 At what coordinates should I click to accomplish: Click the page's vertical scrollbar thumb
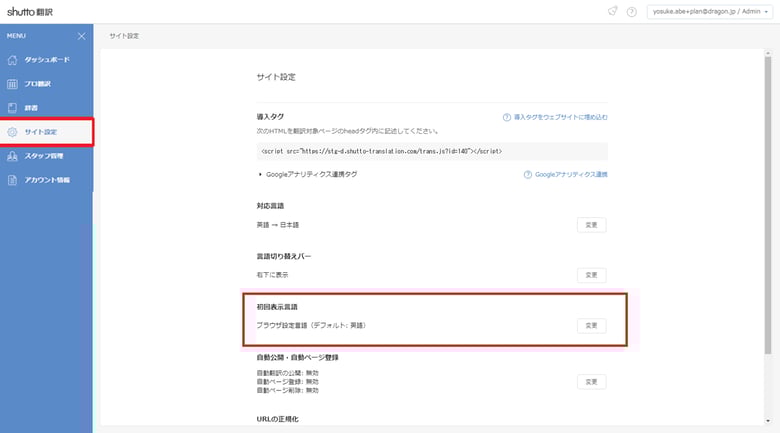tap(768, 205)
